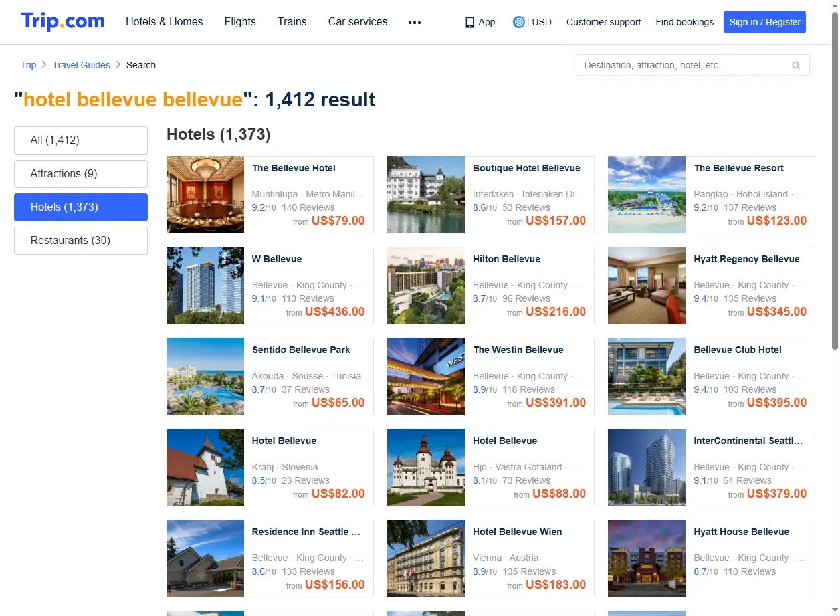
Task: Open Hotels & Homes menu
Action: [x=165, y=21]
